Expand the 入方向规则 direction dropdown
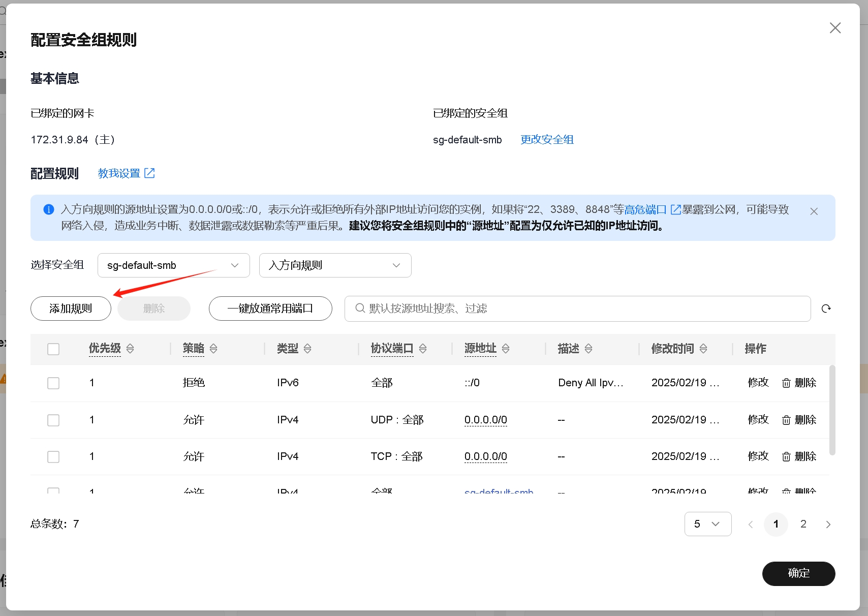 tap(335, 265)
